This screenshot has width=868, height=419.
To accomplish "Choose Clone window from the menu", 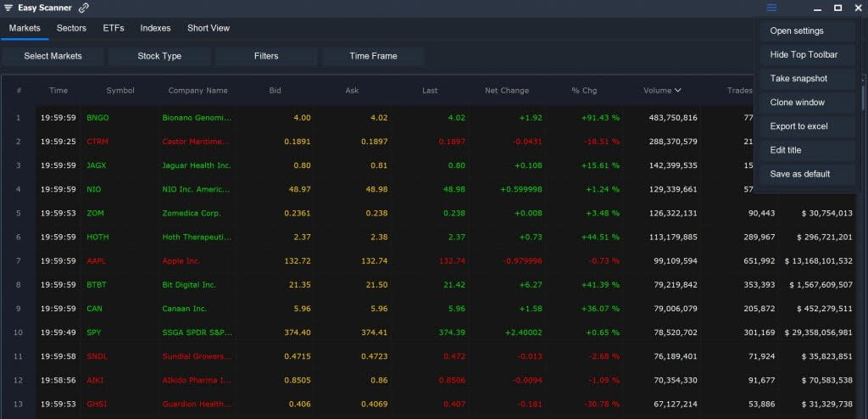I will [807, 103].
